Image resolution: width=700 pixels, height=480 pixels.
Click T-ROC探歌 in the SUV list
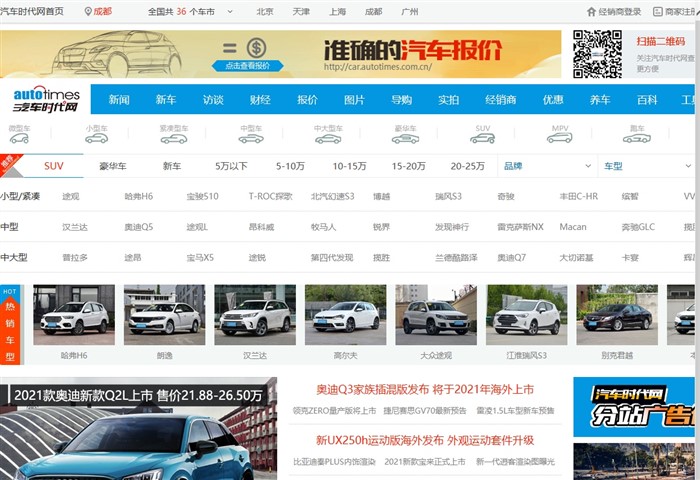pyautogui.click(x=271, y=196)
